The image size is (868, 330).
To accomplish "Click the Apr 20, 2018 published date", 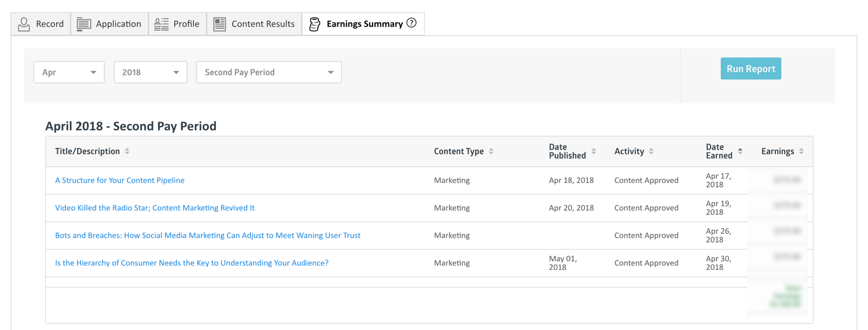I will (x=571, y=208).
